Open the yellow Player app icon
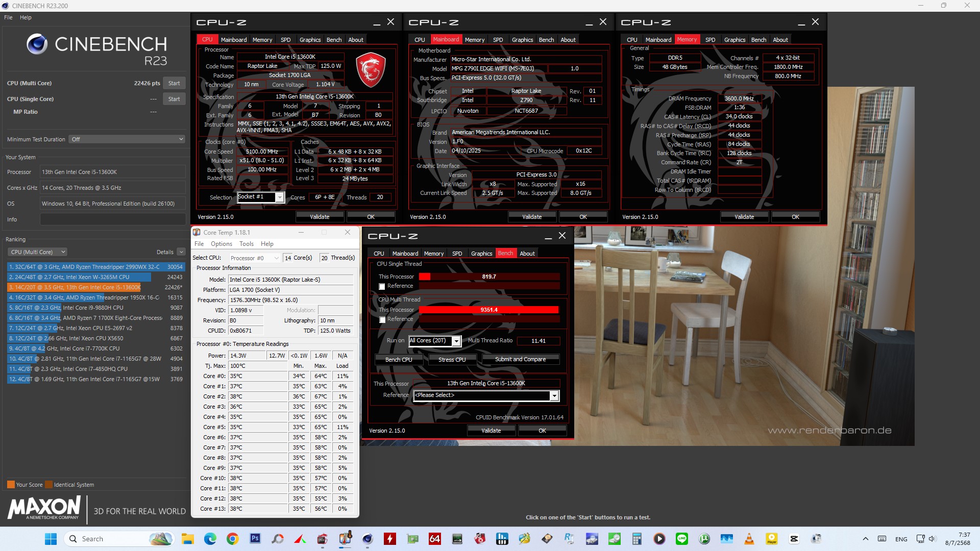 (x=772, y=539)
